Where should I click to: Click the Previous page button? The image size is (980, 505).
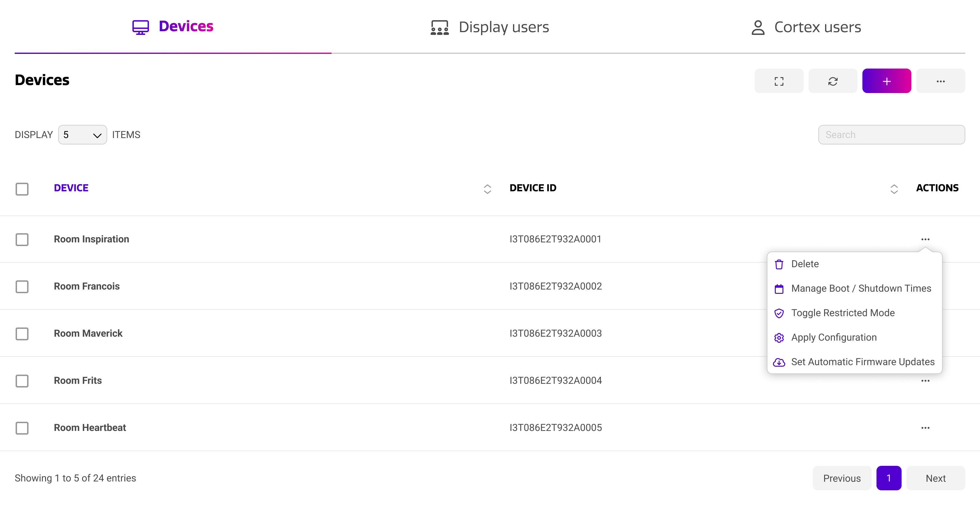[842, 478]
